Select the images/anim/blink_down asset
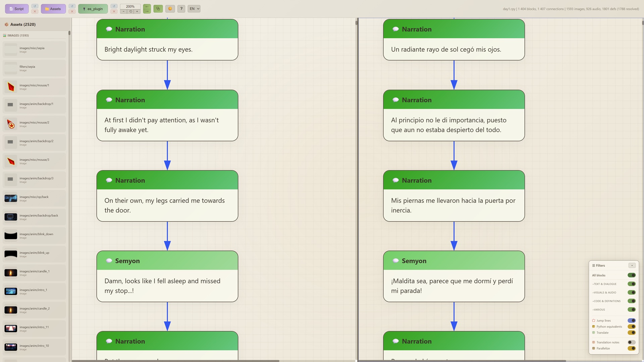The image size is (644, 362). (34, 236)
